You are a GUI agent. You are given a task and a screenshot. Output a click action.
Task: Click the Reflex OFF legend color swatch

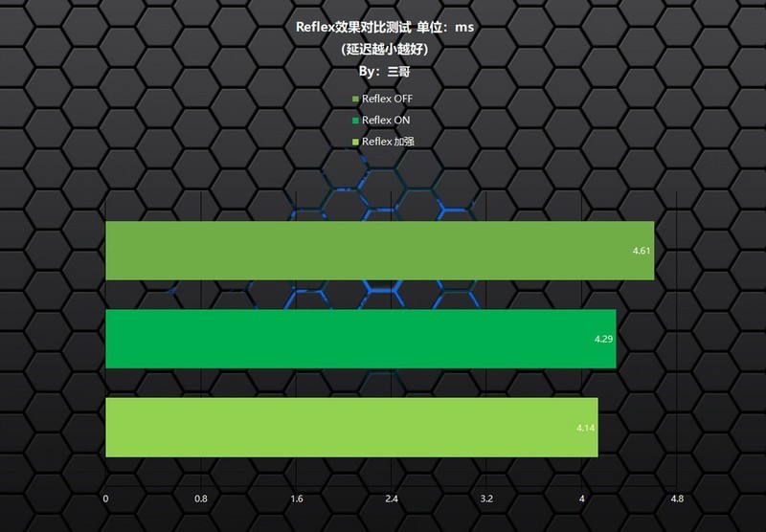(355, 100)
